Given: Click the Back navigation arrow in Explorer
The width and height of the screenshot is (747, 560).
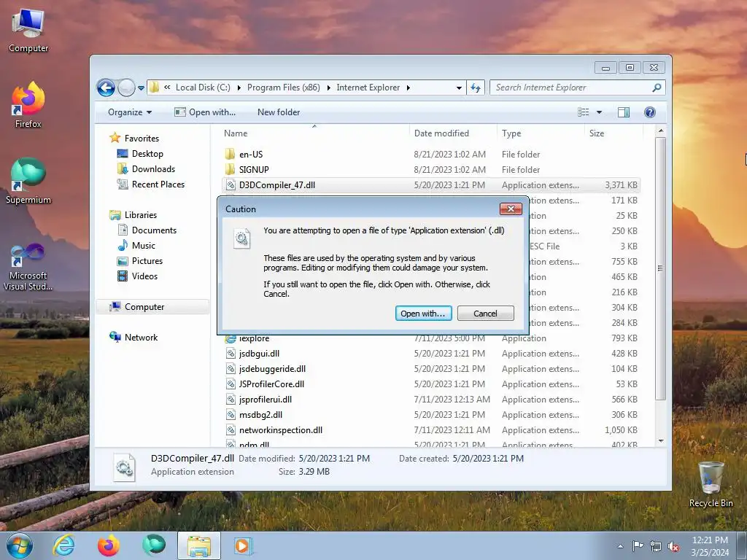Looking at the screenshot, I should [106, 87].
